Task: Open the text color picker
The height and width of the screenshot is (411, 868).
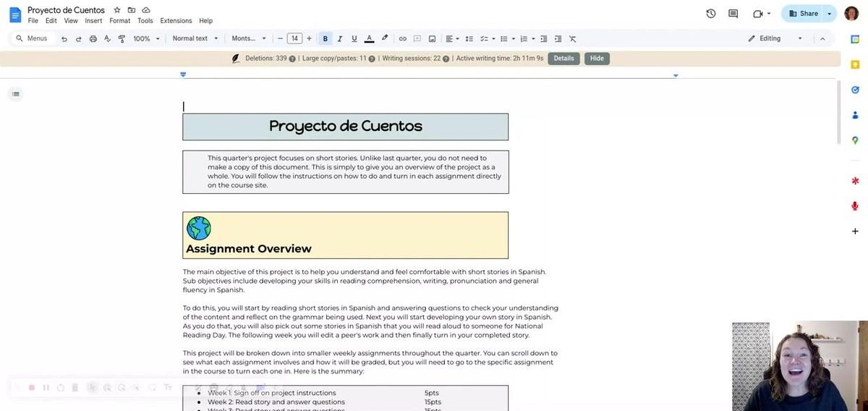Action: (x=369, y=38)
